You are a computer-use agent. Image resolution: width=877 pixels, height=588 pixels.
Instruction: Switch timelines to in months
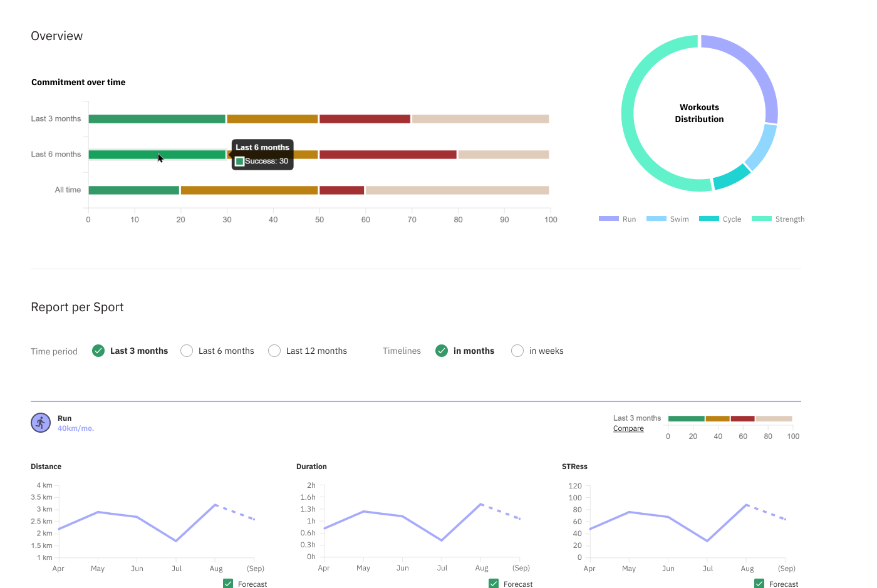(x=442, y=351)
